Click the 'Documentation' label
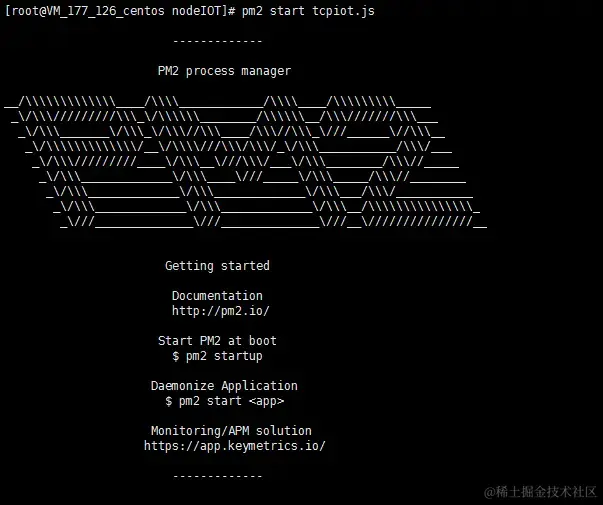 (217, 296)
